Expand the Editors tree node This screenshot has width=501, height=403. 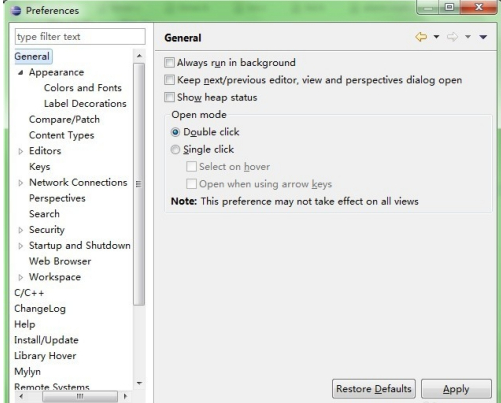click(x=21, y=151)
